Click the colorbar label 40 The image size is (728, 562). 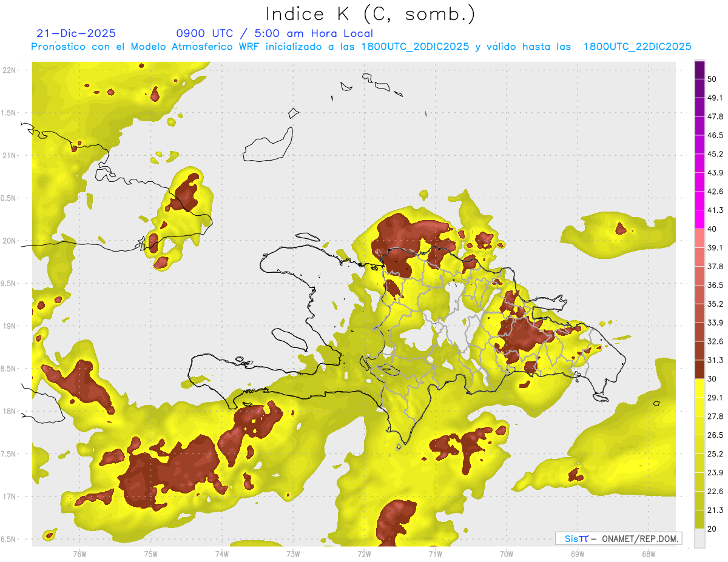713,229
